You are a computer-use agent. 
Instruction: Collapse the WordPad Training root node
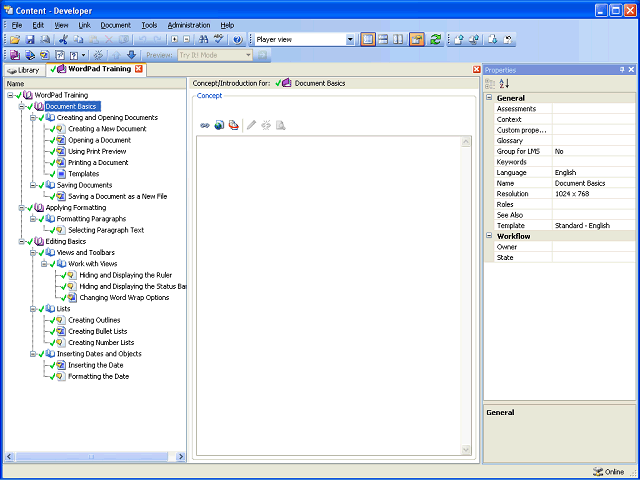point(10,95)
